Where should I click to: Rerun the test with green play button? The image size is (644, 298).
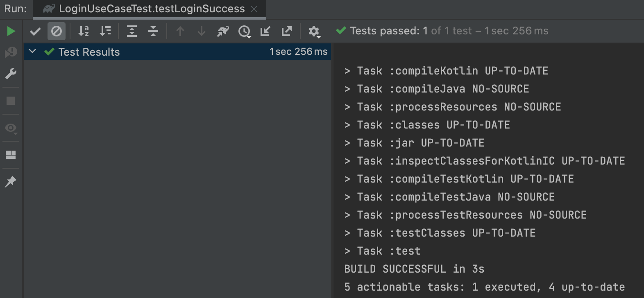(x=11, y=31)
